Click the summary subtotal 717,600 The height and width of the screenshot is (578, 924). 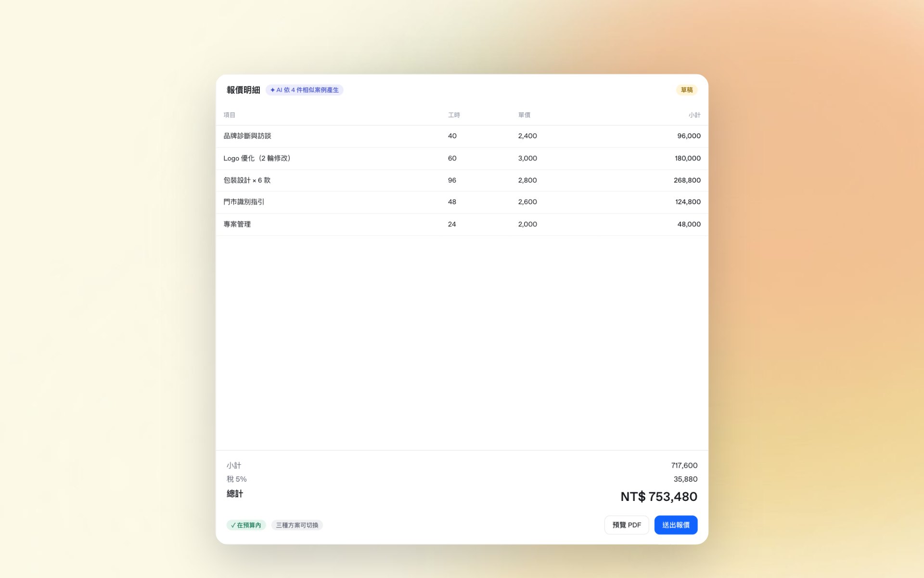click(684, 465)
